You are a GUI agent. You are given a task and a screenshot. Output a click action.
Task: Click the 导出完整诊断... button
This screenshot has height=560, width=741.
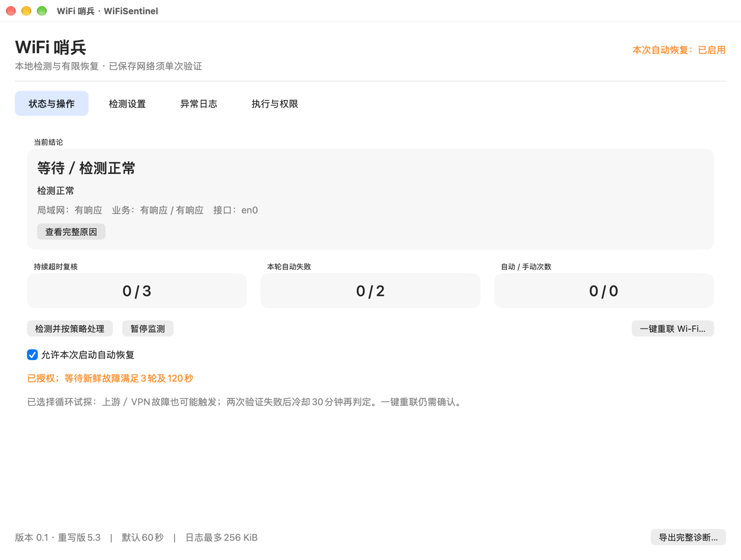point(688,537)
